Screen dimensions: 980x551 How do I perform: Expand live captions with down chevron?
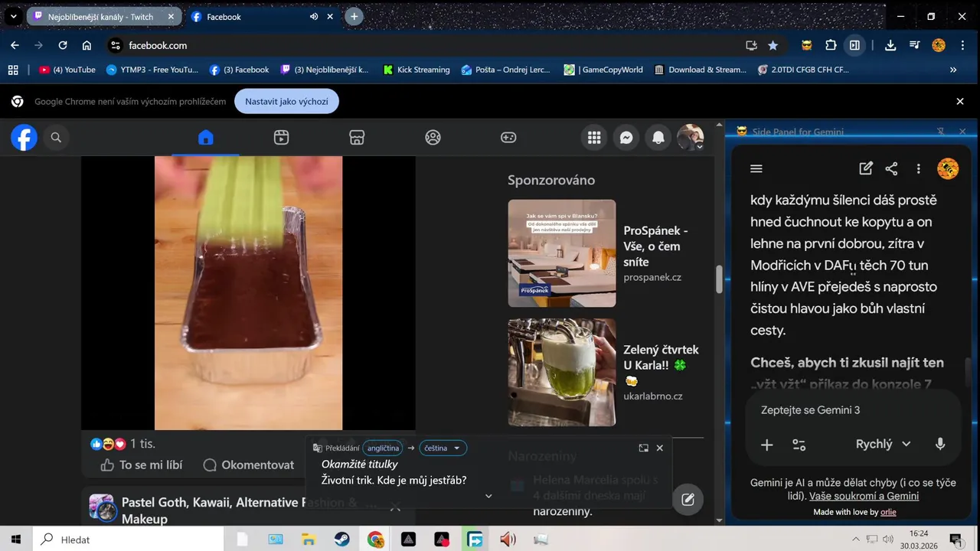point(488,496)
